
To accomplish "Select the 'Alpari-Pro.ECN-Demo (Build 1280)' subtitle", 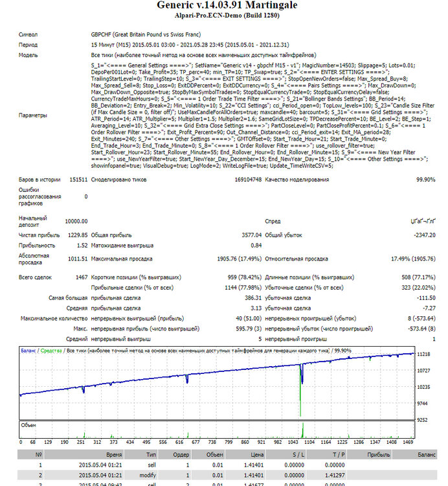I will coord(227,16).
